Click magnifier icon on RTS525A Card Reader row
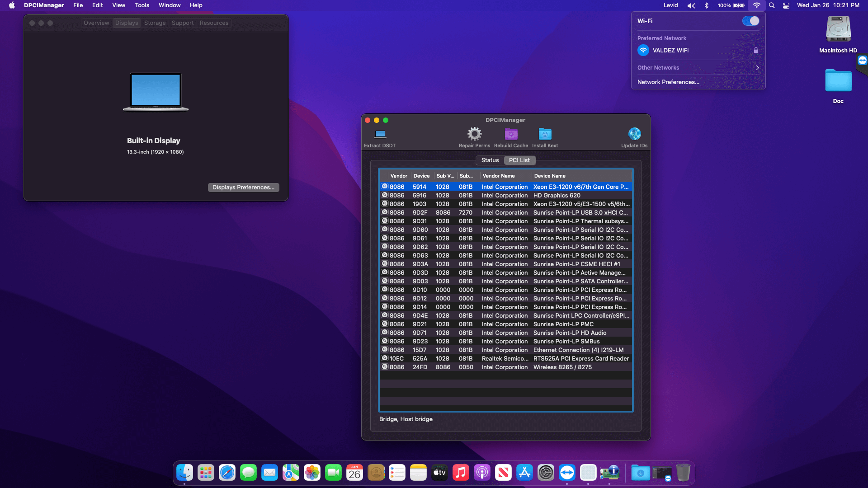The width and height of the screenshot is (868, 488). tap(385, 358)
